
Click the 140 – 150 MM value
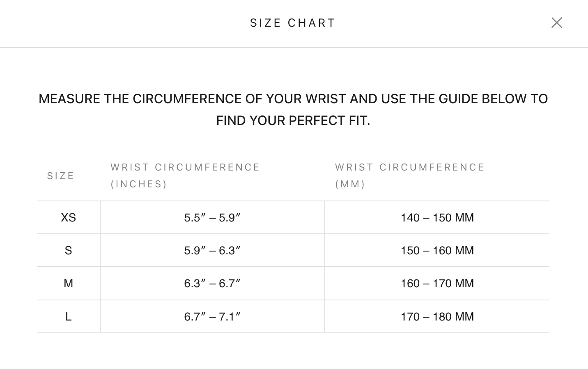(x=437, y=217)
